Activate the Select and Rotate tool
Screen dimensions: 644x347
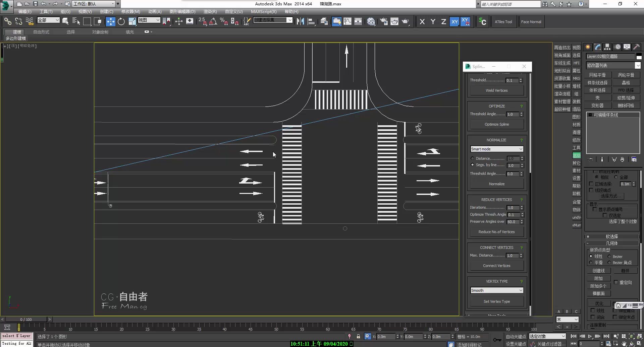pos(121,22)
